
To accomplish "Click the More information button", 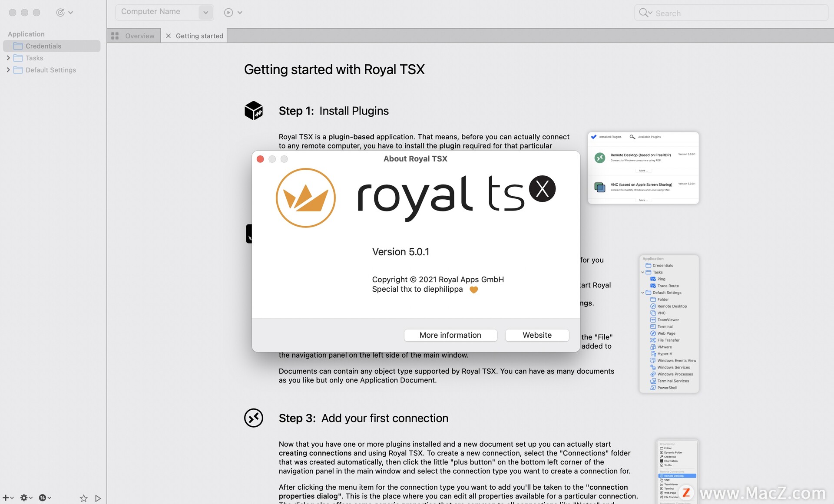I will click(450, 334).
